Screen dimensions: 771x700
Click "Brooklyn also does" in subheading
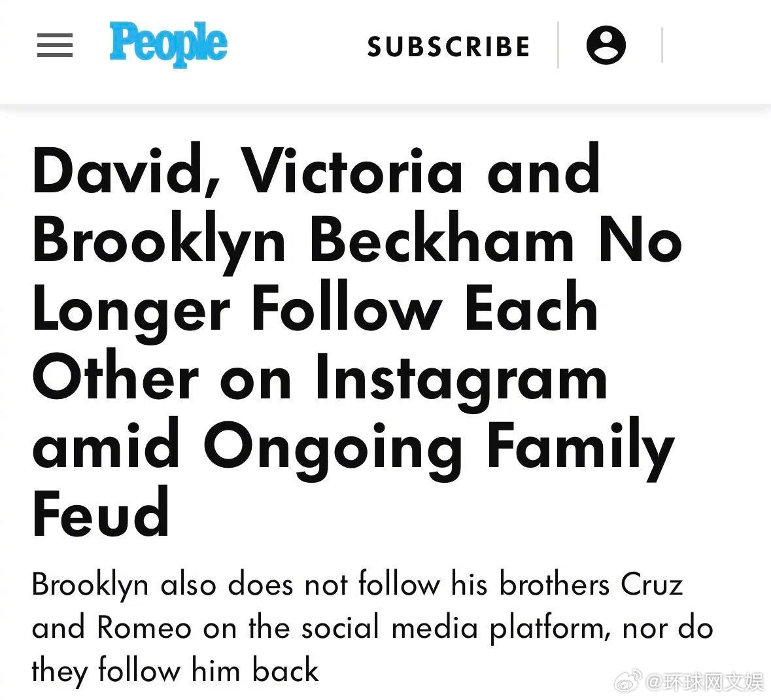tap(162, 584)
